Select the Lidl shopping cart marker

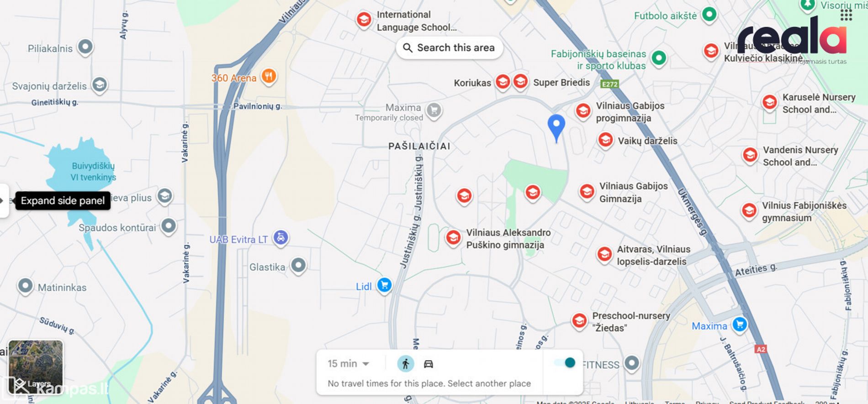point(385,286)
